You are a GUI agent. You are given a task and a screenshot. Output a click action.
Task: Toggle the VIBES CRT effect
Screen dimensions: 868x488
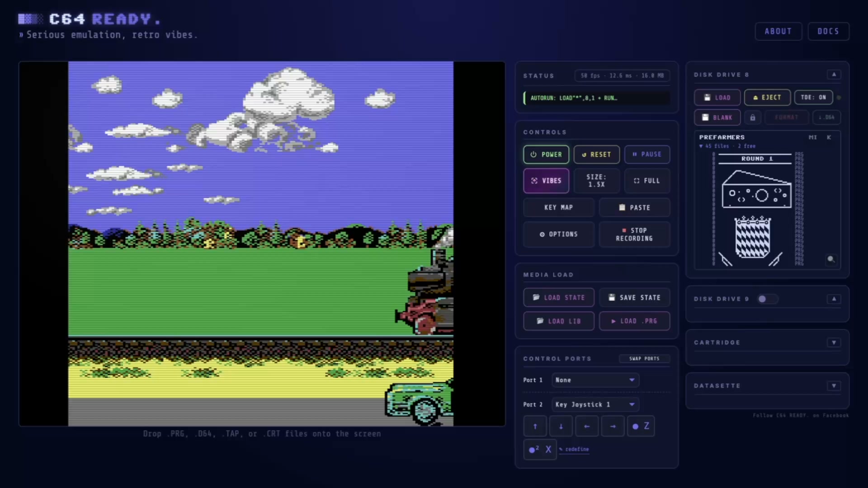click(x=546, y=181)
